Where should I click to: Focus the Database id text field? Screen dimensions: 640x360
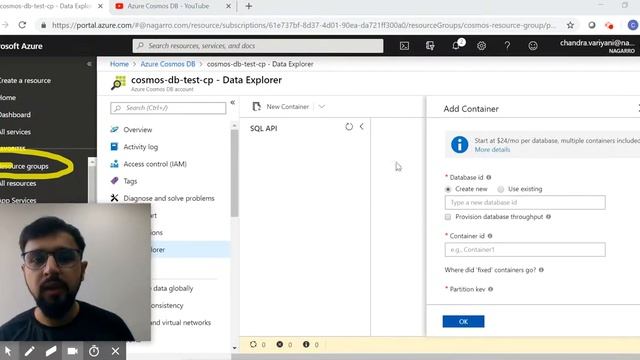point(525,202)
